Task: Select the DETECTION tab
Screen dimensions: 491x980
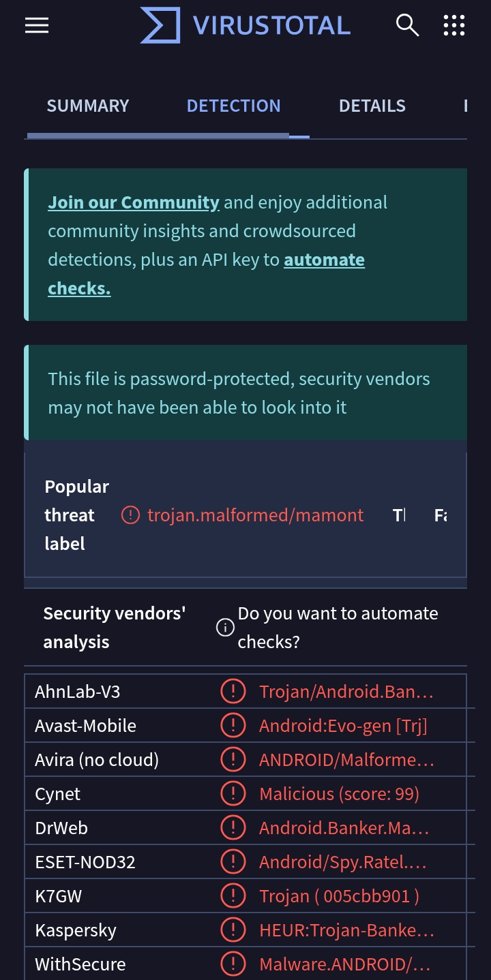Action: [233, 106]
